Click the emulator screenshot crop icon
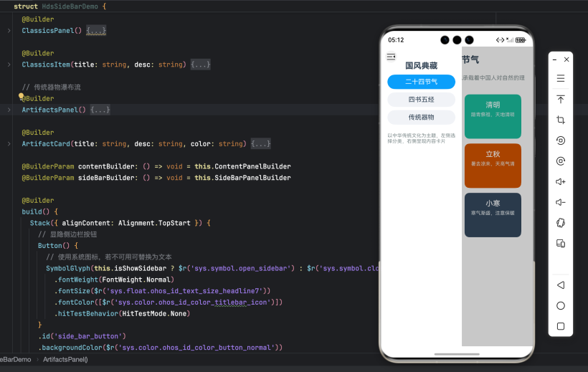The height and width of the screenshot is (372, 588). point(561,120)
